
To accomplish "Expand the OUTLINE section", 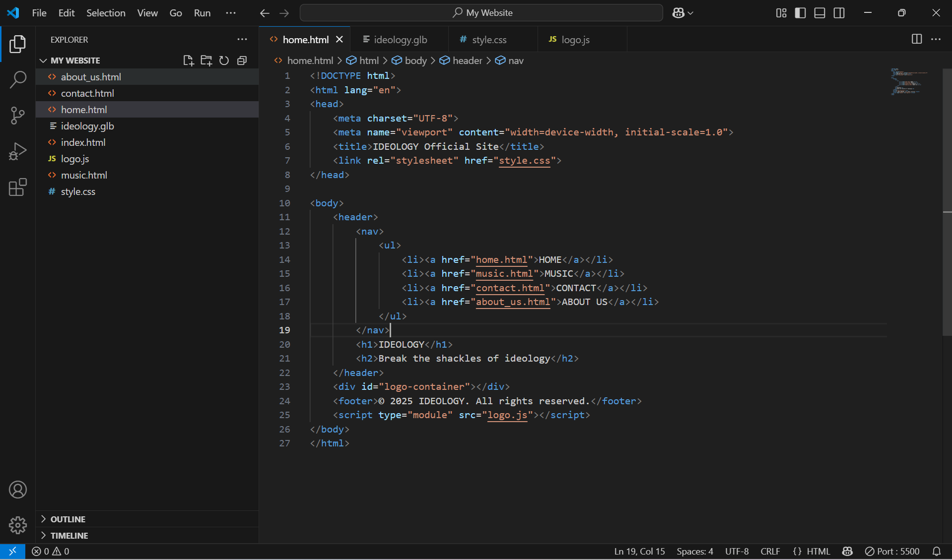I will tap(147, 519).
